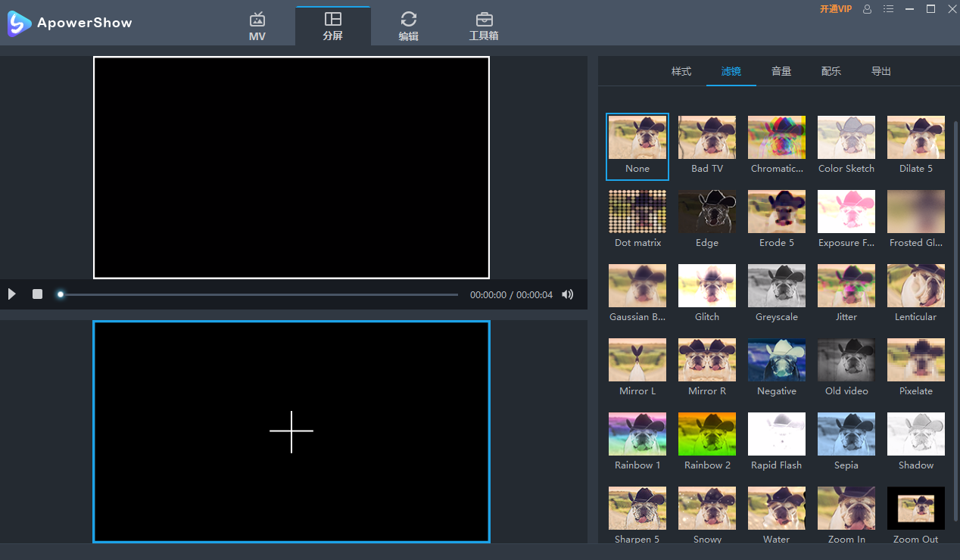The width and height of the screenshot is (960, 560).
Task: Choose the Zoom Out filter
Action: click(x=915, y=508)
